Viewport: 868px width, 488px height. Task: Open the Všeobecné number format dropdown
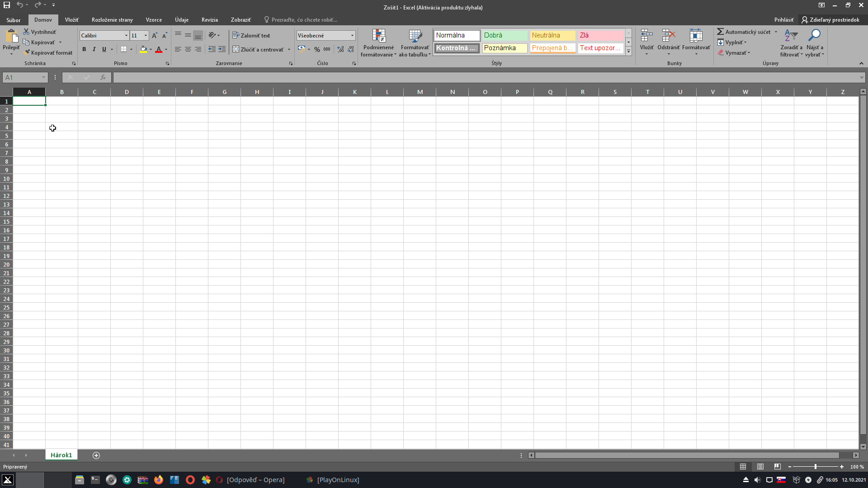tap(352, 35)
